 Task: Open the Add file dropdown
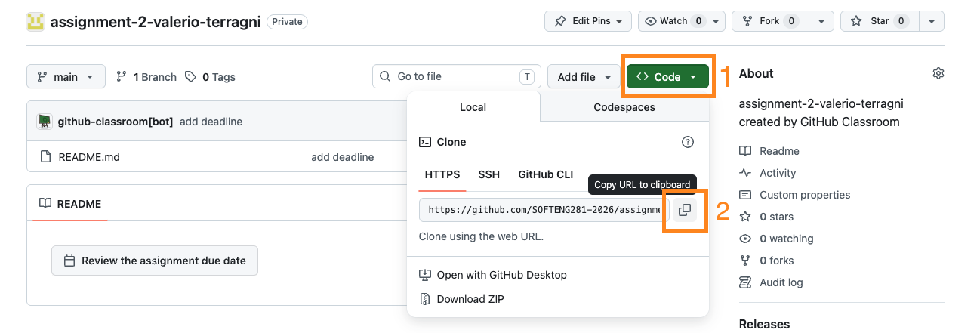583,76
